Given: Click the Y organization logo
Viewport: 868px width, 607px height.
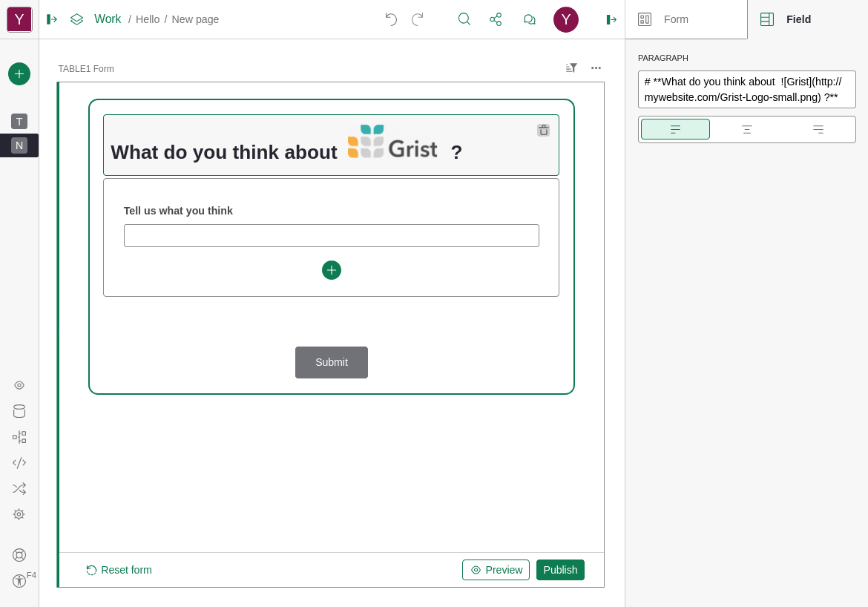Looking at the screenshot, I should click(x=19, y=19).
